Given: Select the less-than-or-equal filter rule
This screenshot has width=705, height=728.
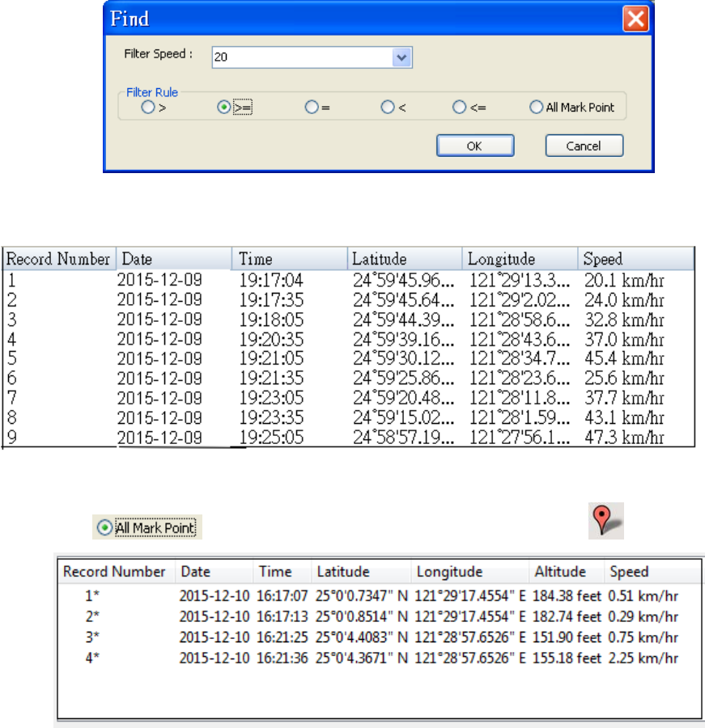Looking at the screenshot, I should click(x=469, y=108).
